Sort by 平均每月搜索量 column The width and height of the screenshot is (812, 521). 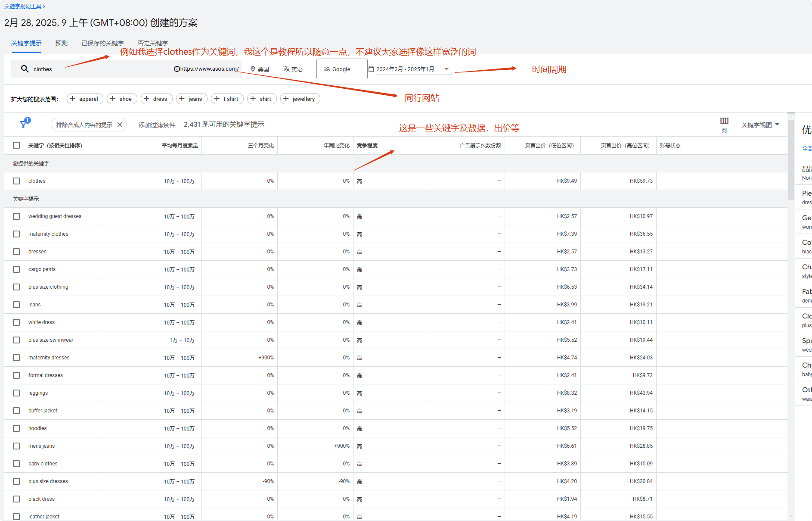coord(180,145)
